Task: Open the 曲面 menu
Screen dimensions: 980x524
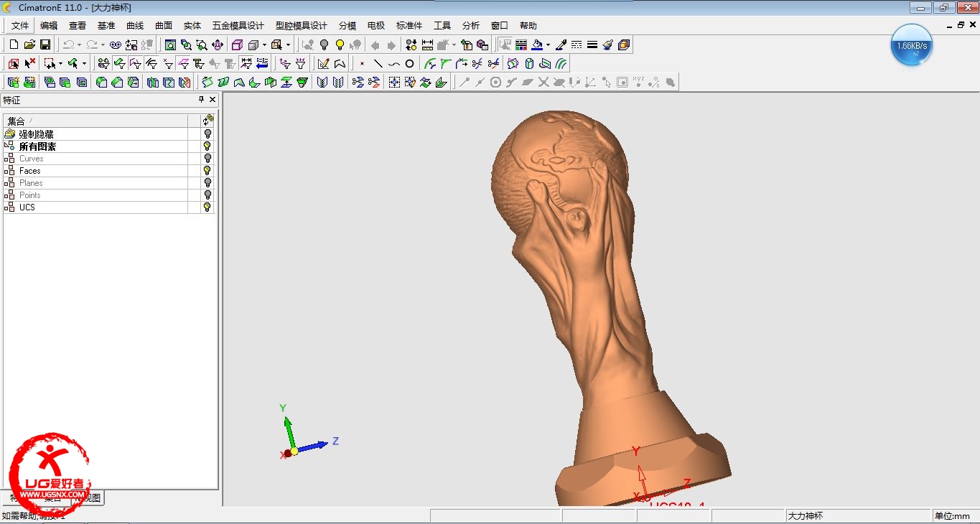Action: point(164,26)
